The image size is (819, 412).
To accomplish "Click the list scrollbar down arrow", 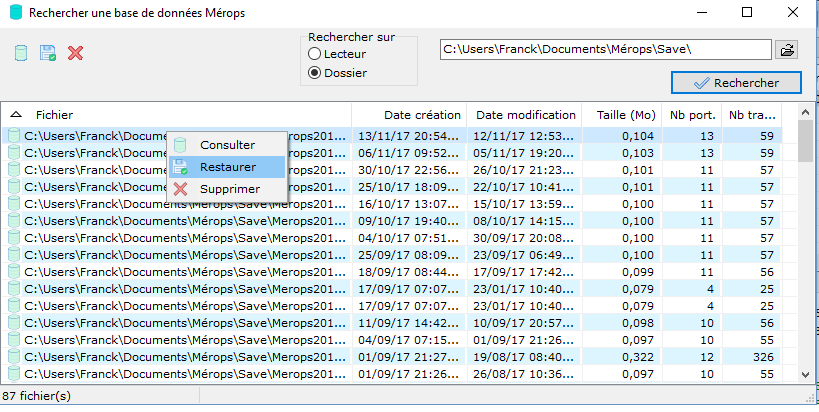I will [806, 374].
